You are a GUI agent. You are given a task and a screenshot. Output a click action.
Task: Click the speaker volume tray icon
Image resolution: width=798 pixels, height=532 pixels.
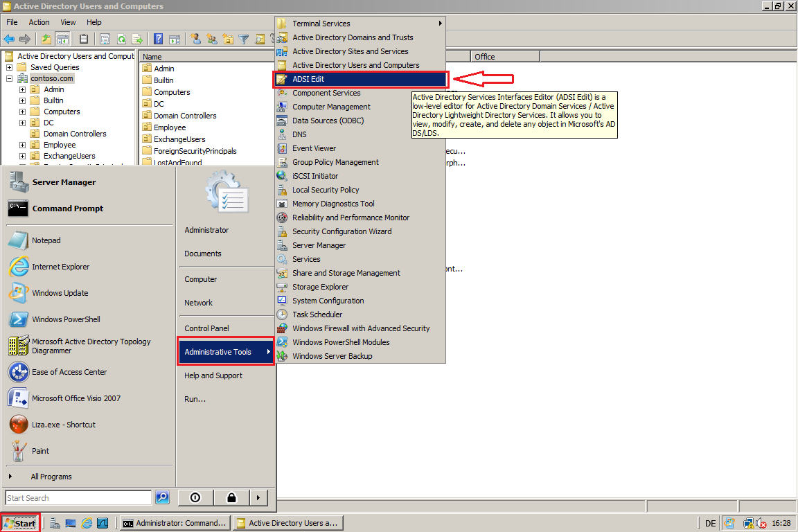(761, 523)
